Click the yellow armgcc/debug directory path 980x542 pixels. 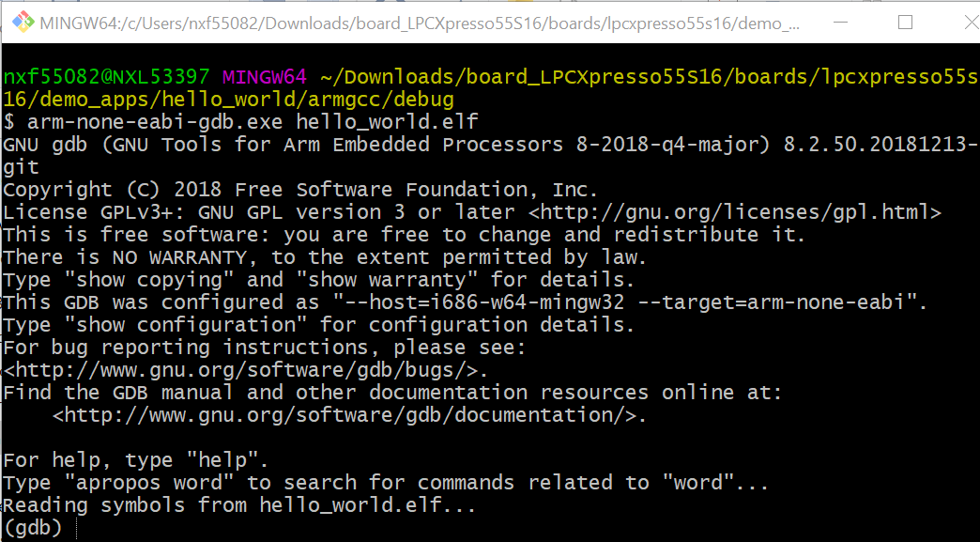point(230,100)
